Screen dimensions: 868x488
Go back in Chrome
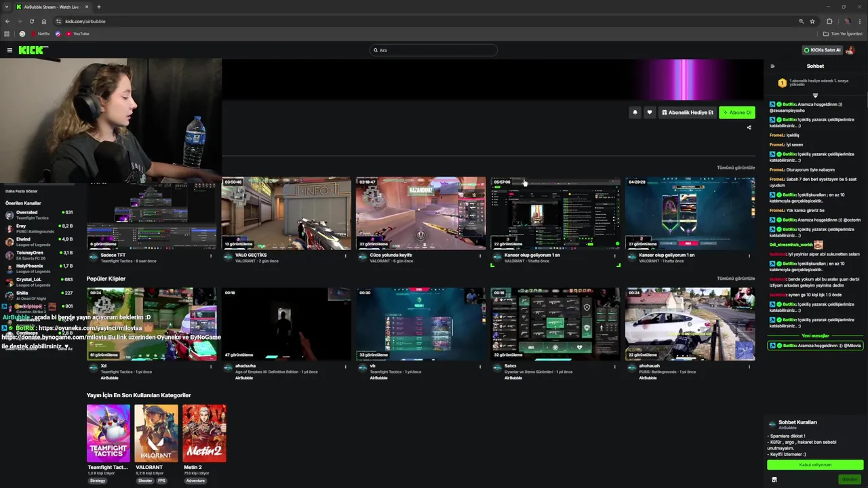pos(7,21)
